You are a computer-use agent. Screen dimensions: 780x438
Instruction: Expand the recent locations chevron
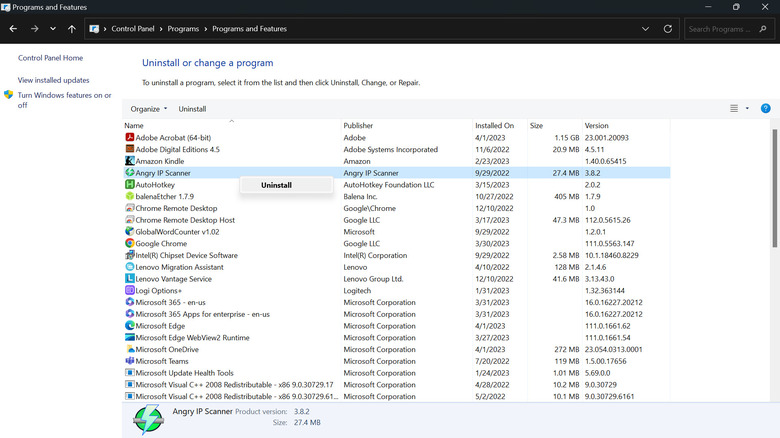pos(52,29)
